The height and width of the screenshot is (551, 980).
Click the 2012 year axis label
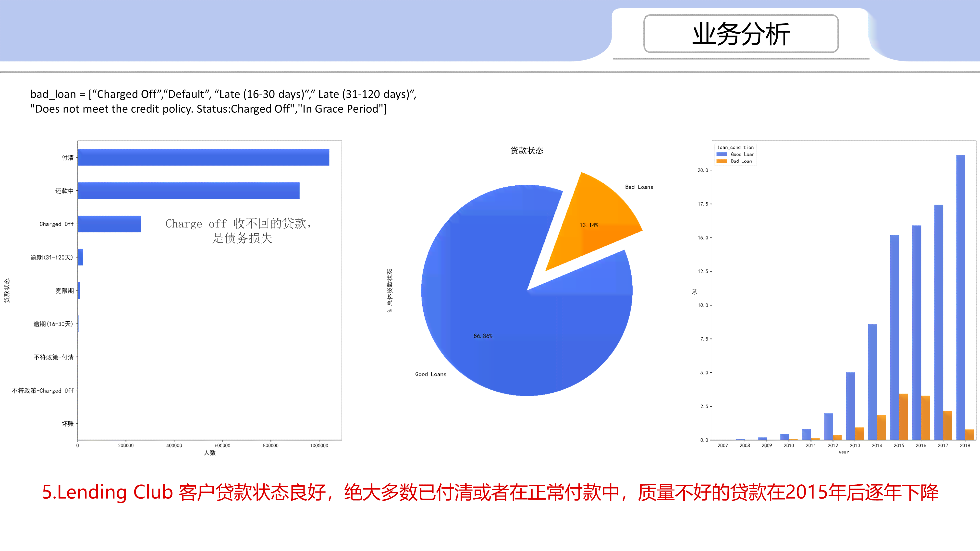click(833, 445)
